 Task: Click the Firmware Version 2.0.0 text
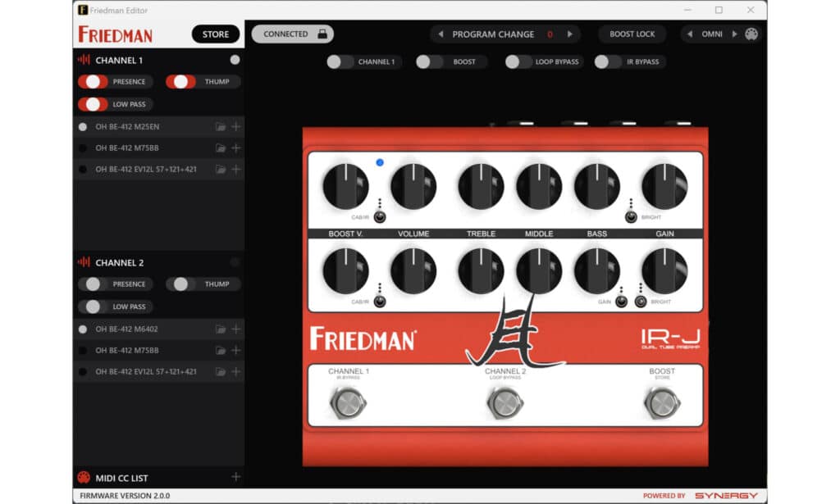pyautogui.click(x=125, y=496)
